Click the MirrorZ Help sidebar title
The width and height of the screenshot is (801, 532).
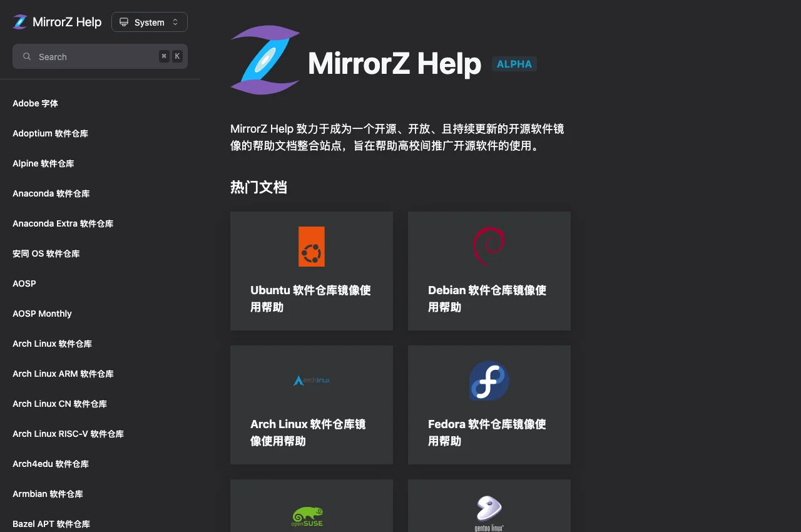67,22
